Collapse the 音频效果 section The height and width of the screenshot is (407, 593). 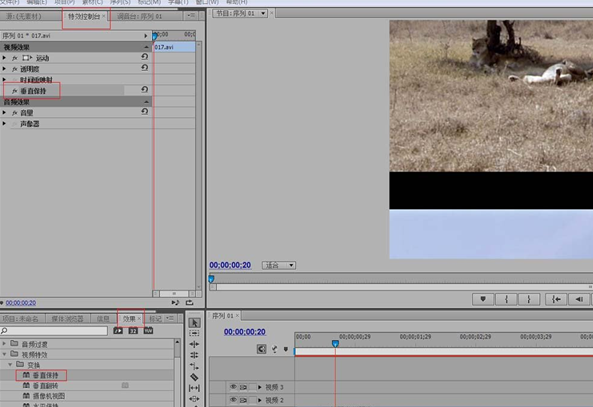[x=146, y=102]
